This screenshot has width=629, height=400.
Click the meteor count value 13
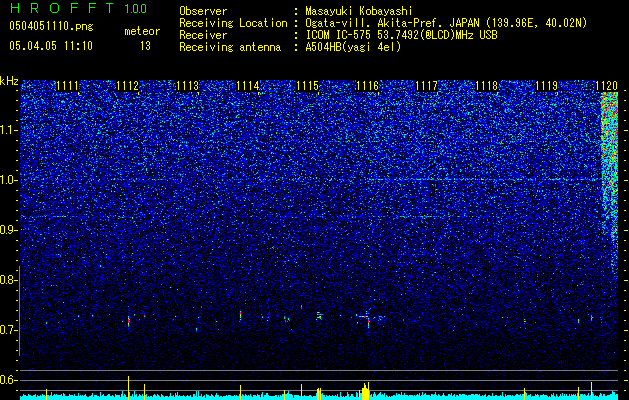click(145, 46)
